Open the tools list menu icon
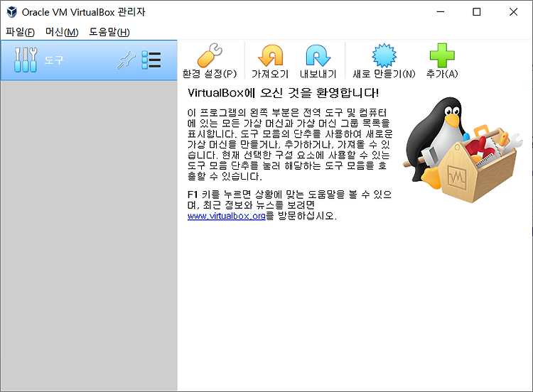Screen dimensions: 533x392 pyautogui.click(x=151, y=60)
